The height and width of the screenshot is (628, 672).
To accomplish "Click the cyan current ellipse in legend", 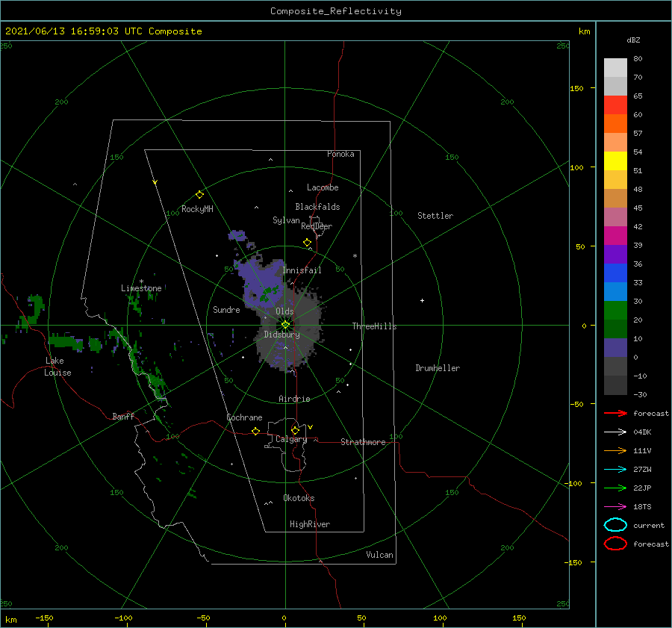I will [615, 525].
